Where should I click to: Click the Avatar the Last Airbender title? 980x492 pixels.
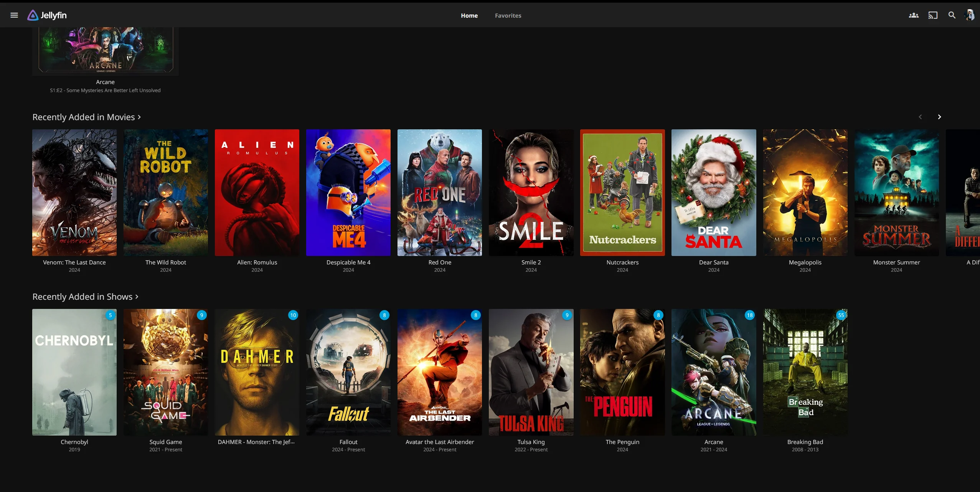coord(440,442)
